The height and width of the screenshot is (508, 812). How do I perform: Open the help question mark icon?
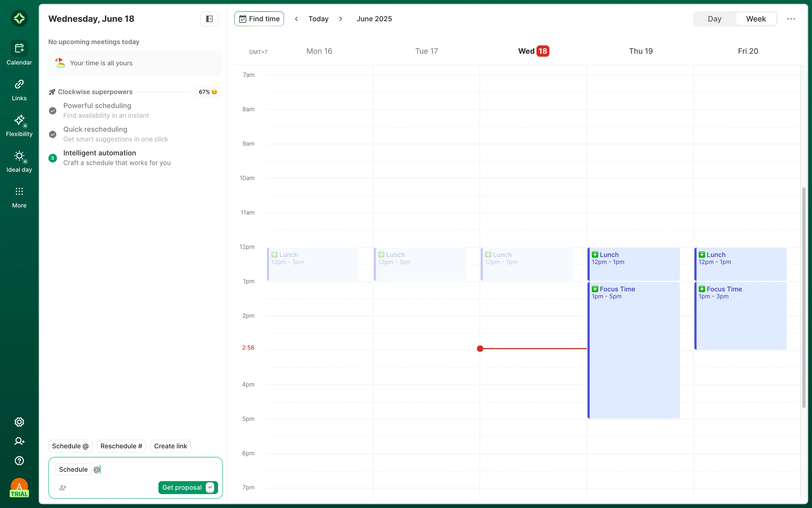[19, 461]
